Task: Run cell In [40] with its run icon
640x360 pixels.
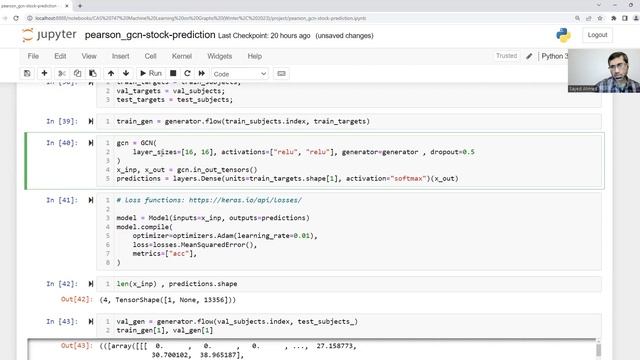Action: (91, 143)
